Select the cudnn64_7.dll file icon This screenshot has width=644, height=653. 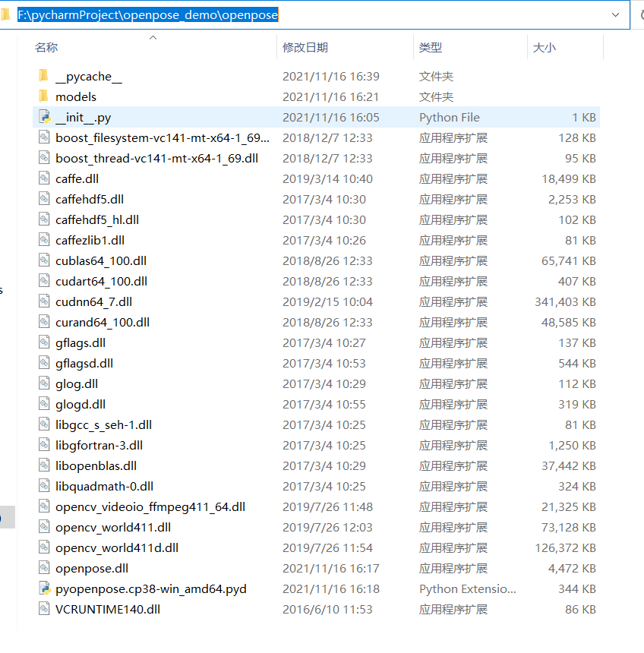tap(46, 301)
